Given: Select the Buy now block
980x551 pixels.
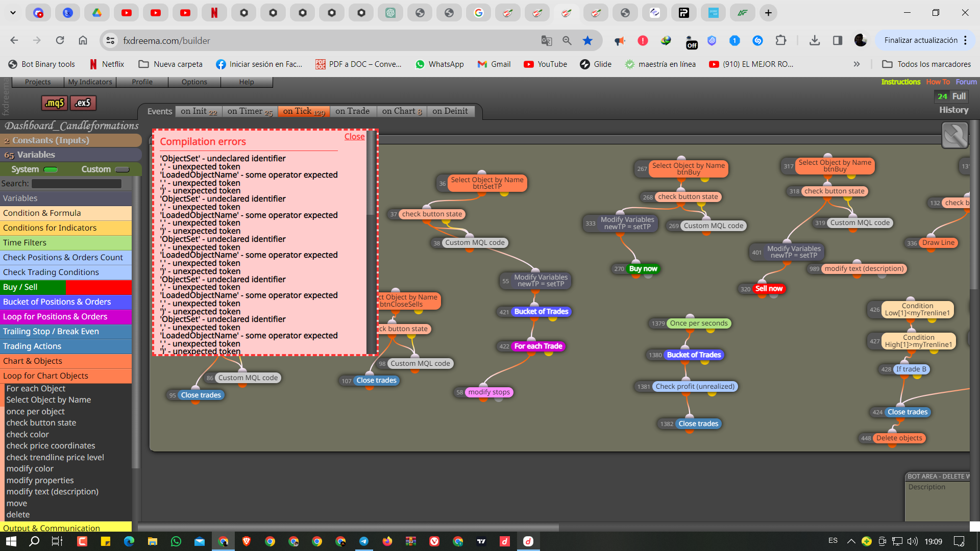Looking at the screenshot, I should [x=643, y=269].
